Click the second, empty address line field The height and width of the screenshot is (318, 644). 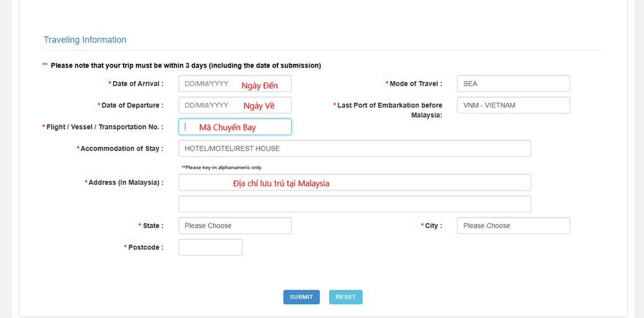click(354, 204)
